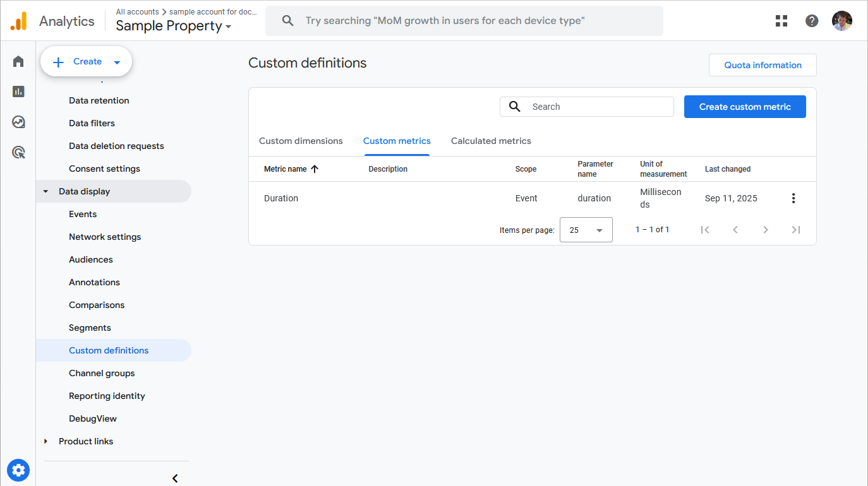This screenshot has height=486, width=868.
Task: Open the Items per page dropdown
Action: [x=586, y=230]
